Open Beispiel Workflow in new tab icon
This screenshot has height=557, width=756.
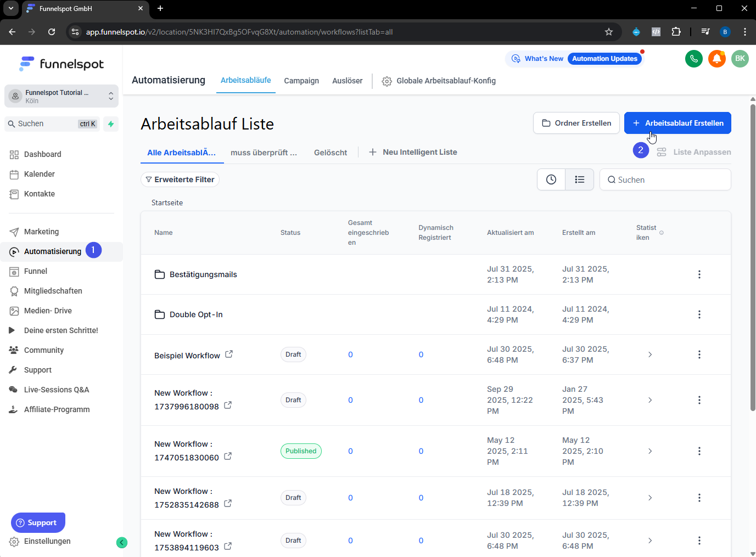pos(229,355)
